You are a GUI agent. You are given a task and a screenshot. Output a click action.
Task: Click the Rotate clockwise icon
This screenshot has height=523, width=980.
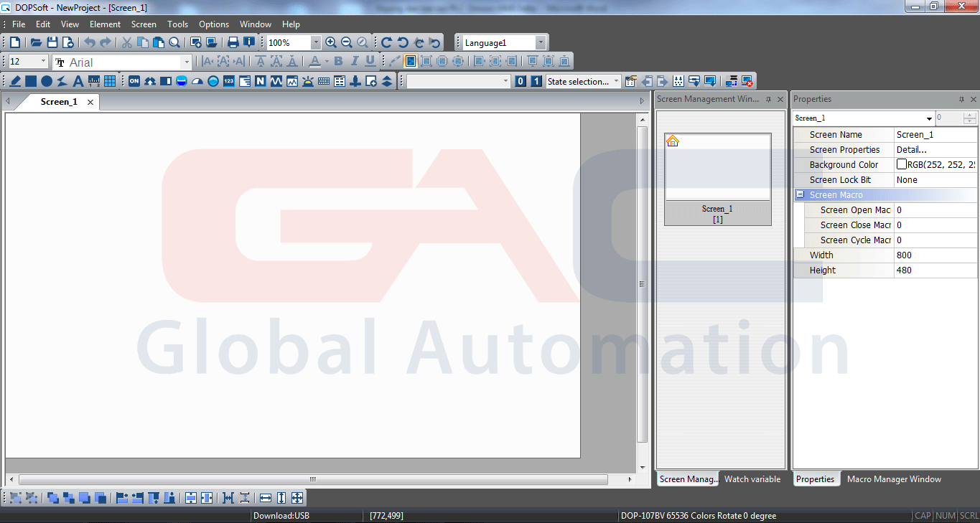point(386,42)
